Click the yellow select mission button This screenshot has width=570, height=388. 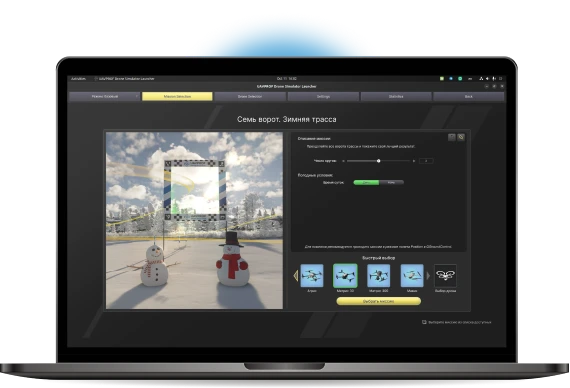click(378, 301)
